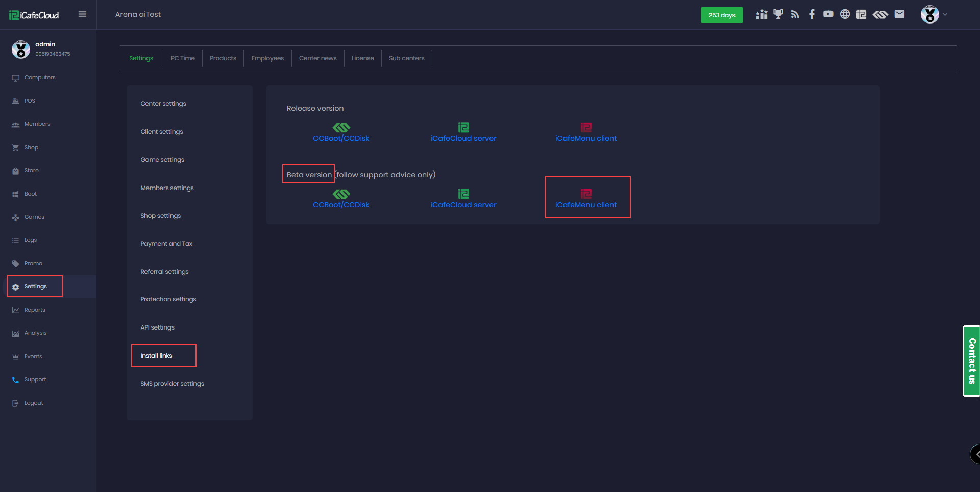This screenshot has width=980, height=492.
Task: Click the star ranking leaderboard icon
Action: 762,14
